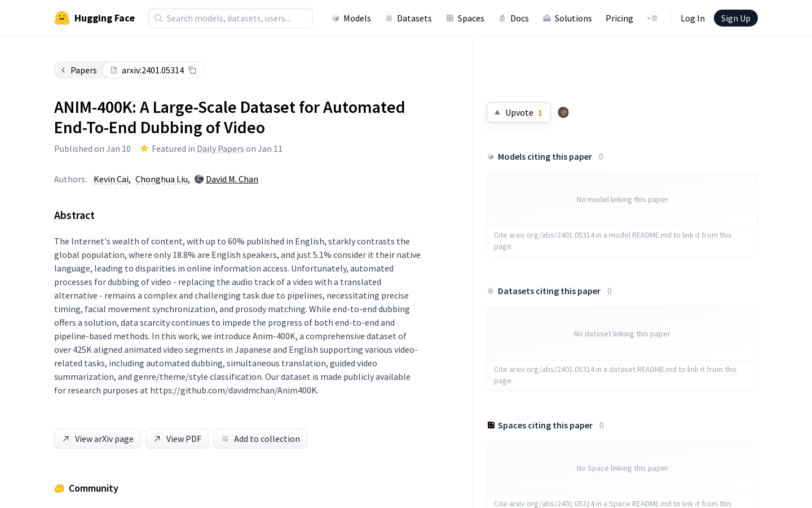The height and width of the screenshot is (508, 812).
Task: Open the Daily Papers link
Action: tap(220, 148)
